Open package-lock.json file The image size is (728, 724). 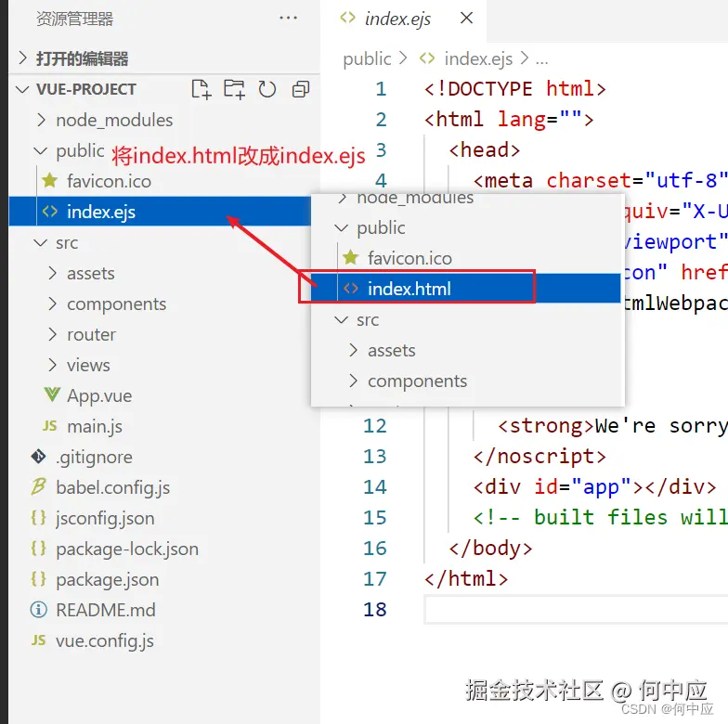pyautogui.click(x=127, y=549)
